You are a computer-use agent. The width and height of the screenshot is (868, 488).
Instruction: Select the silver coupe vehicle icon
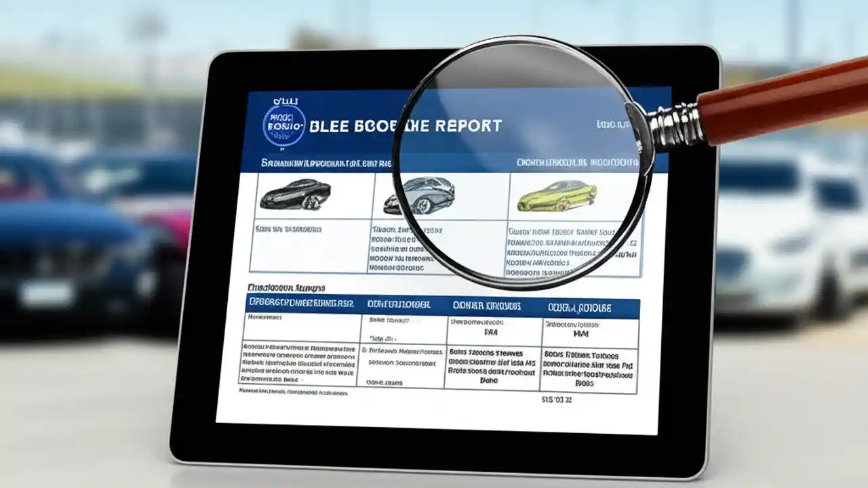click(427, 195)
